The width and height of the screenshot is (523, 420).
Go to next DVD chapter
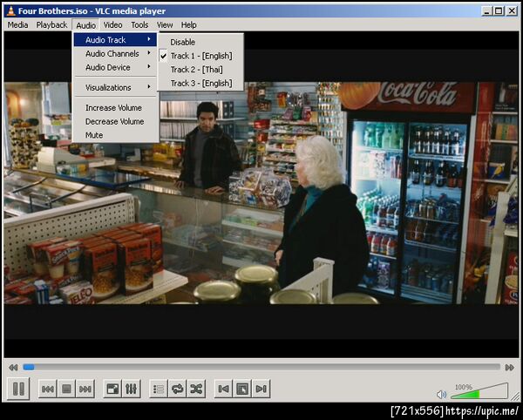[261, 389]
